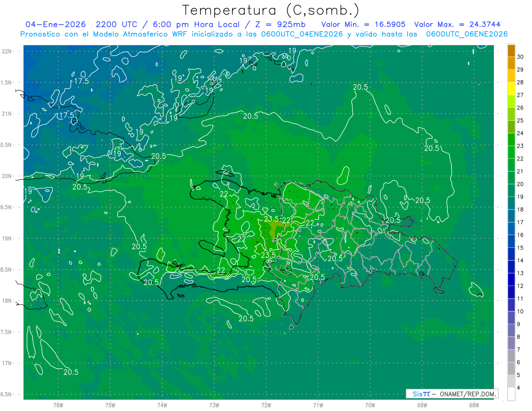Click the blue swatch between 16 and 17
The image size is (532, 411).
click(x=511, y=228)
